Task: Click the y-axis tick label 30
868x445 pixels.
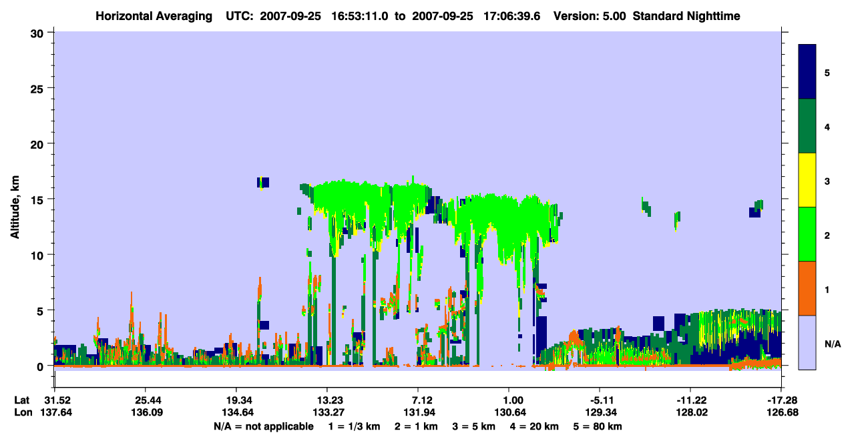Action: tap(37, 33)
